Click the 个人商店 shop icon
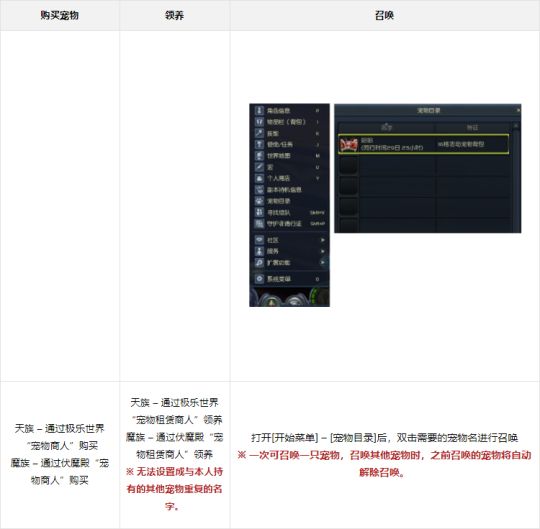The width and height of the screenshot is (540, 529). click(259, 178)
